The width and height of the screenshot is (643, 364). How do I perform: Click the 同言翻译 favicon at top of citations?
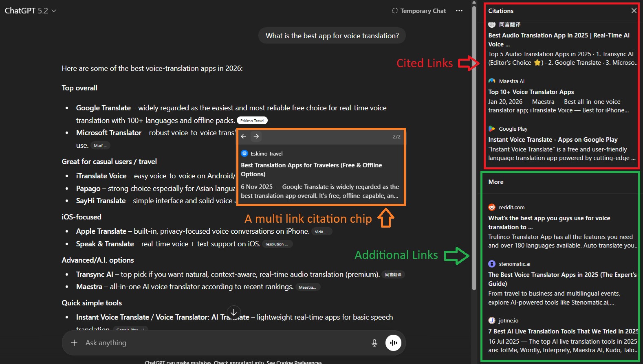tap(492, 24)
